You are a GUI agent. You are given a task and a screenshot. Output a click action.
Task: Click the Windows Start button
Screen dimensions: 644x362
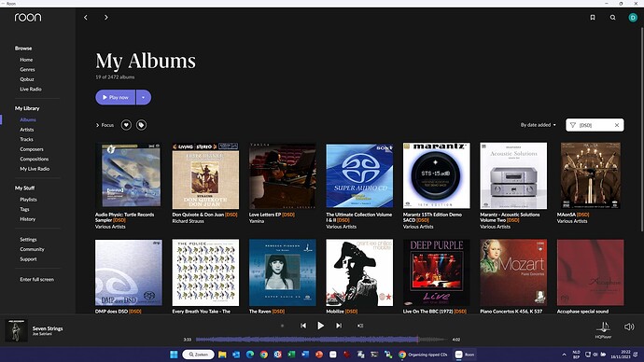click(x=174, y=355)
